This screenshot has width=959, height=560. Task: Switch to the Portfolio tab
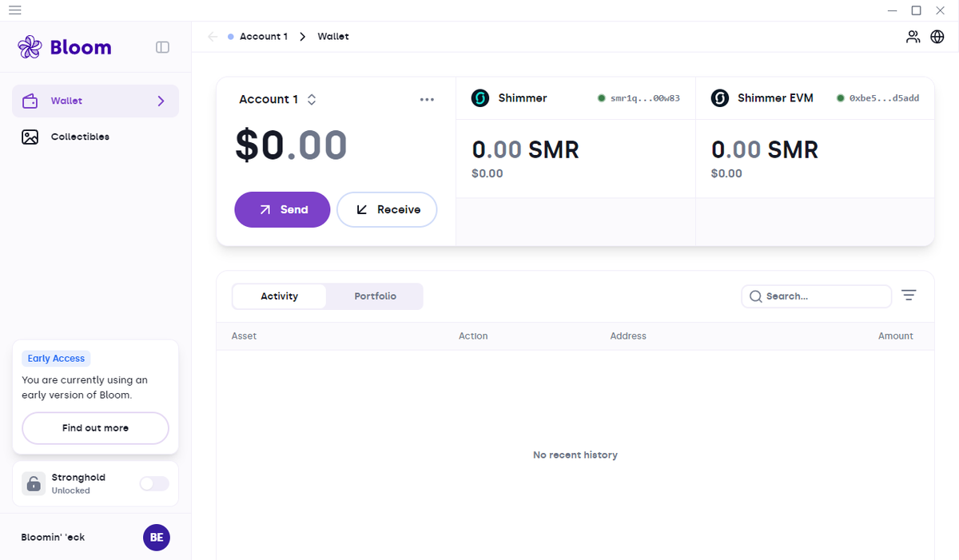tap(375, 296)
